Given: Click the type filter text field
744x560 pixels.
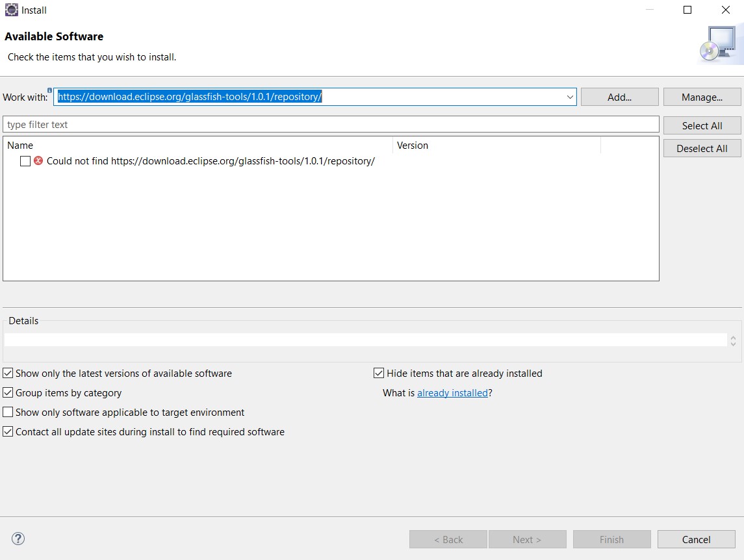Looking at the screenshot, I should coord(331,124).
